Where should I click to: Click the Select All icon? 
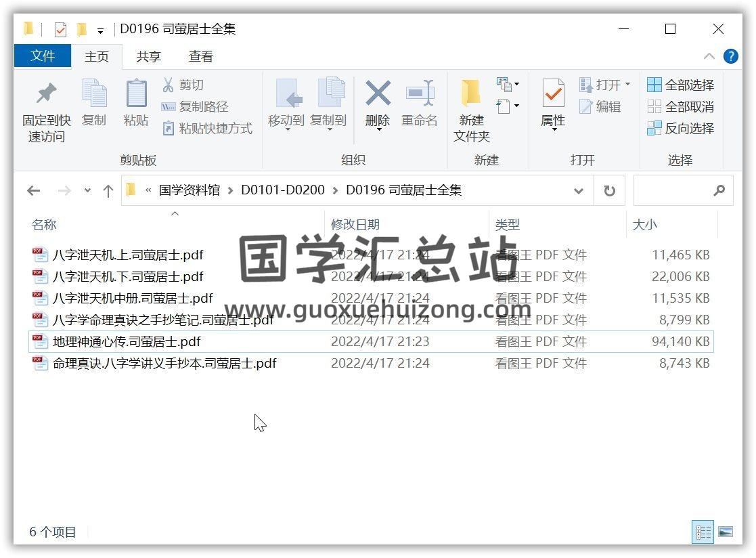point(654,85)
